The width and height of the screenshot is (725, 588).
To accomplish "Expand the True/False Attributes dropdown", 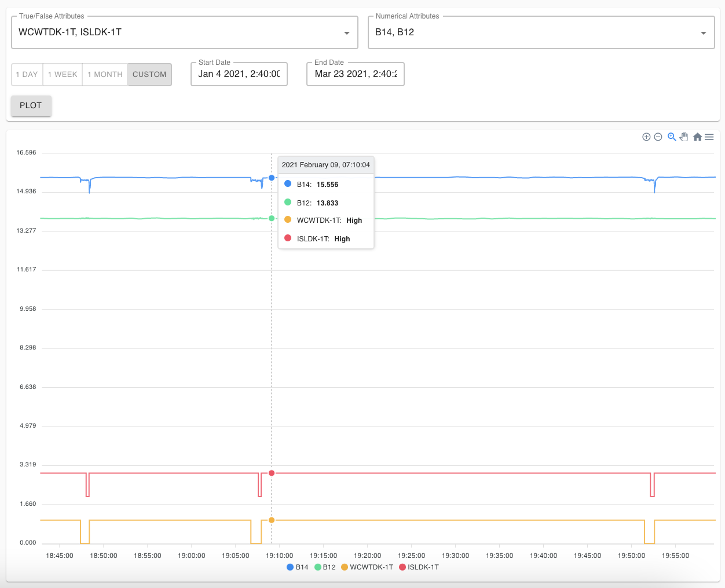I will (x=346, y=33).
